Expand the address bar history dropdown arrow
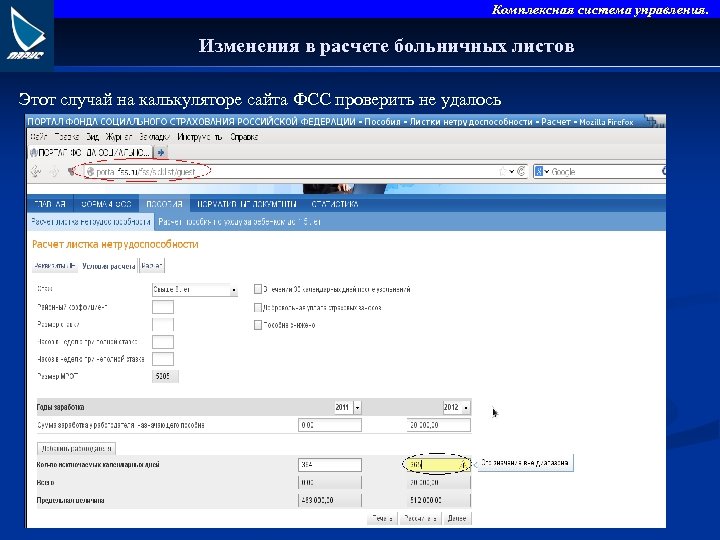Screen dimensions: 720x540 coord(512,172)
